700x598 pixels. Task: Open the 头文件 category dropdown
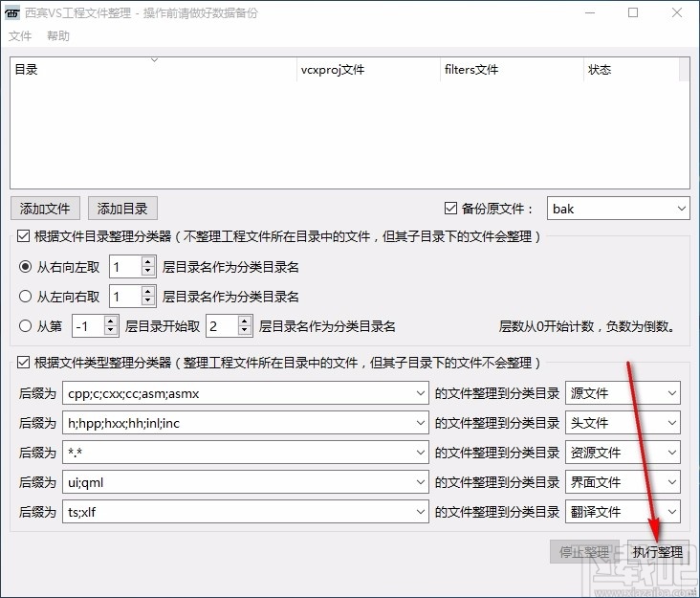(x=623, y=423)
